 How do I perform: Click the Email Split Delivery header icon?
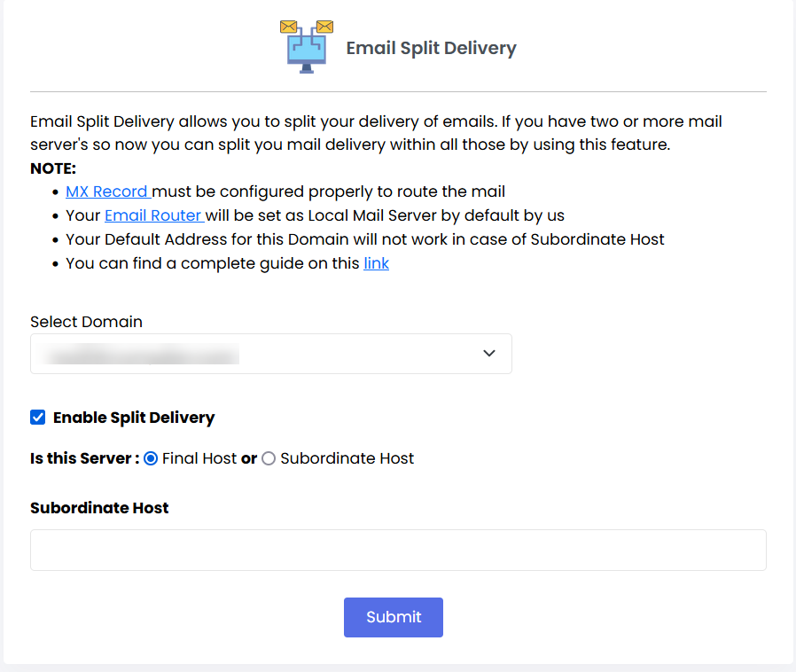(306, 46)
